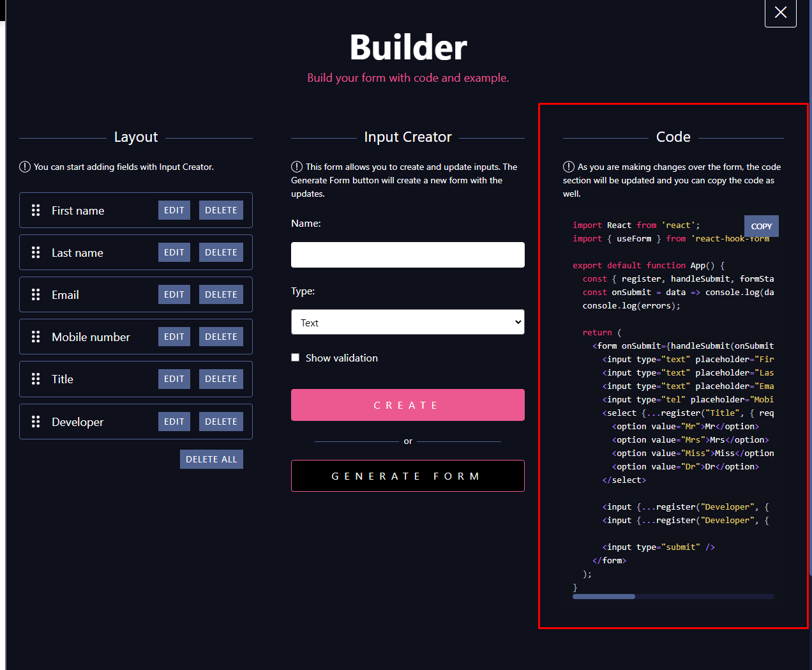Click the pink CREATE button
The width and height of the screenshot is (812, 670).
(408, 405)
